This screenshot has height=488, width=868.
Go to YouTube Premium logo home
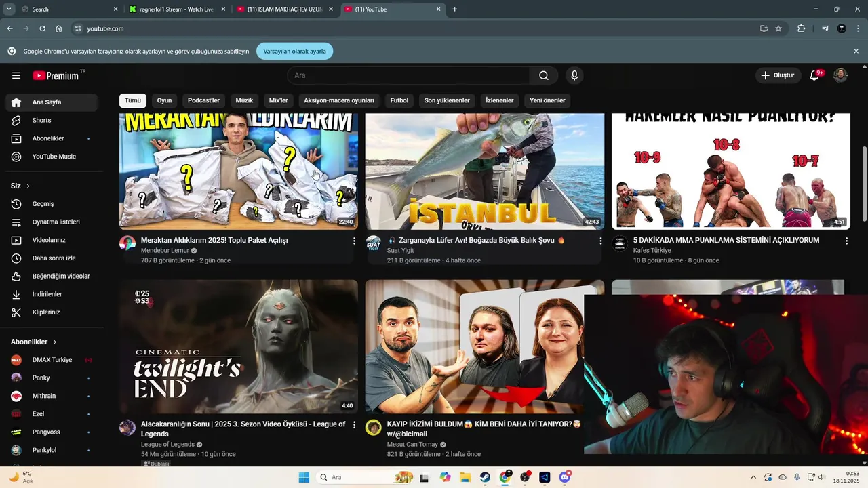57,75
